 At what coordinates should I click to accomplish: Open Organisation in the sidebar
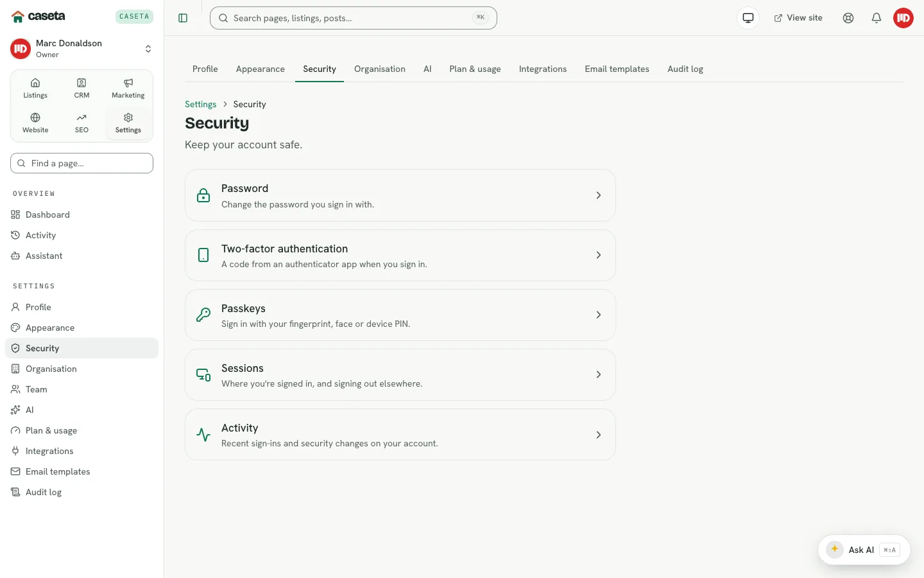coord(81,369)
